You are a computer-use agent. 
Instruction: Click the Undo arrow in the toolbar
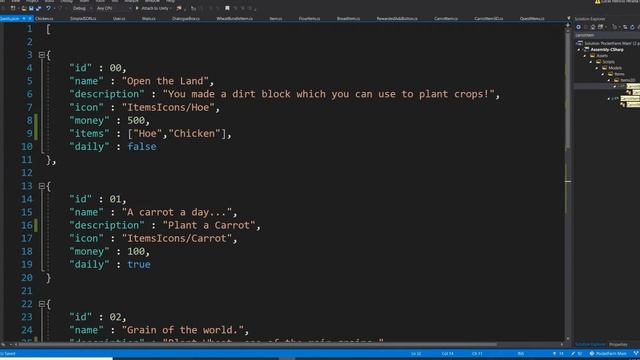point(48,8)
